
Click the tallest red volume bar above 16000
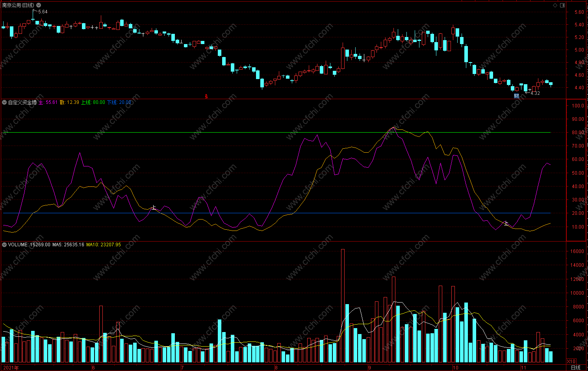point(343,305)
